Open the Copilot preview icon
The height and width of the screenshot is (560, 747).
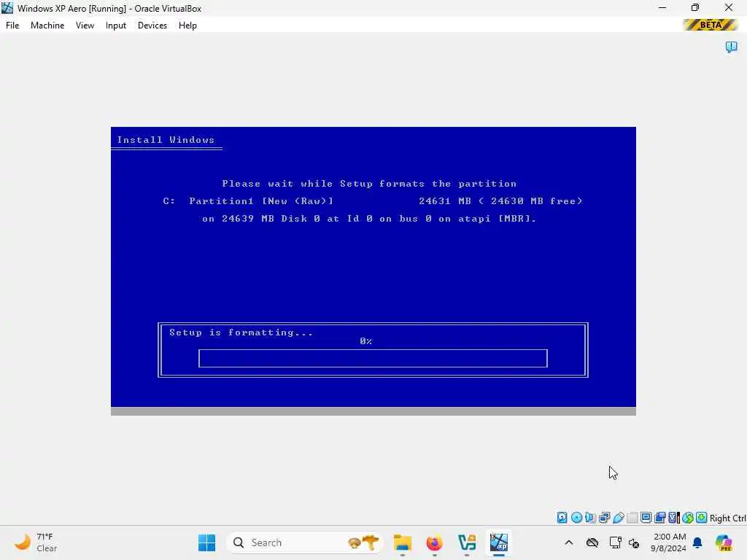724,542
